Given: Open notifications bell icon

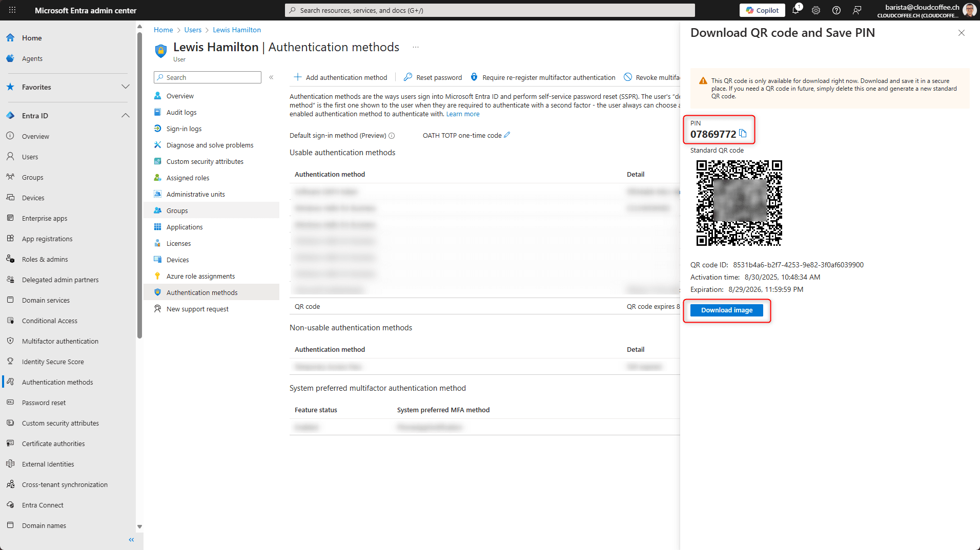Looking at the screenshot, I should (x=795, y=10).
